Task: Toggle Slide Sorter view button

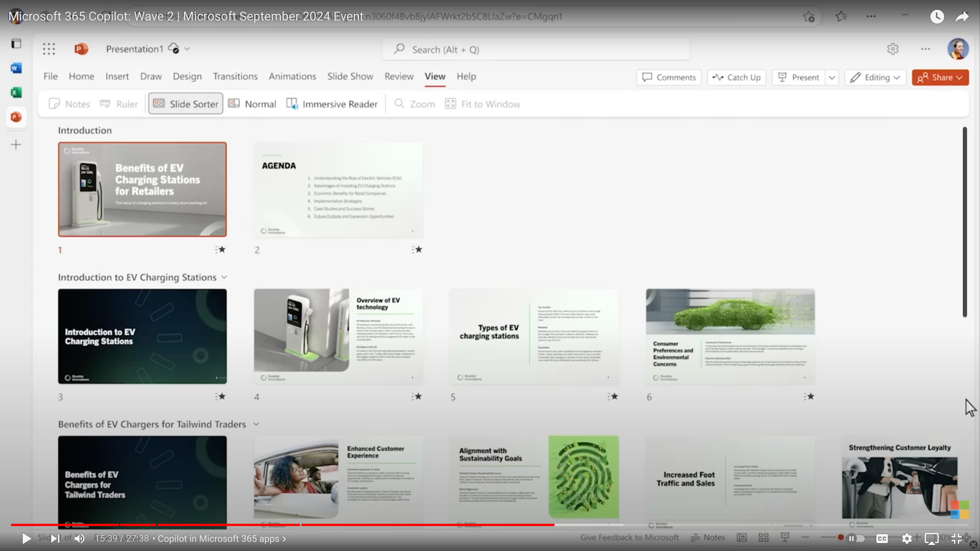Action: (186, 103)
